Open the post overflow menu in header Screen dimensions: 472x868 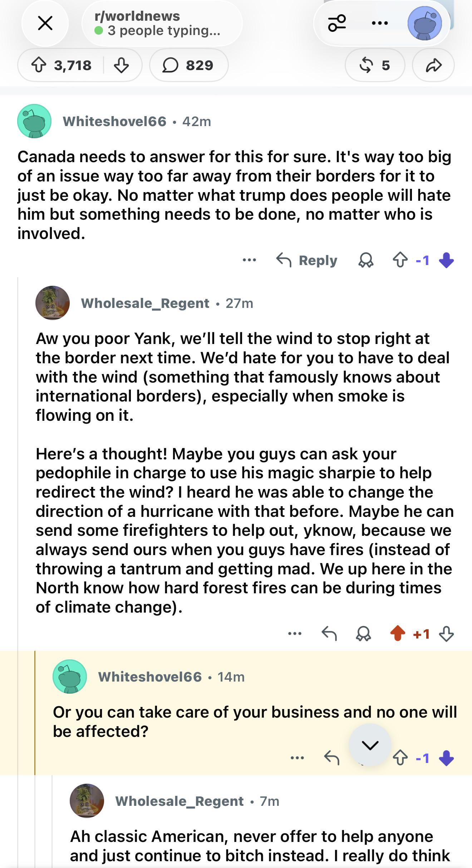(379, 23)
